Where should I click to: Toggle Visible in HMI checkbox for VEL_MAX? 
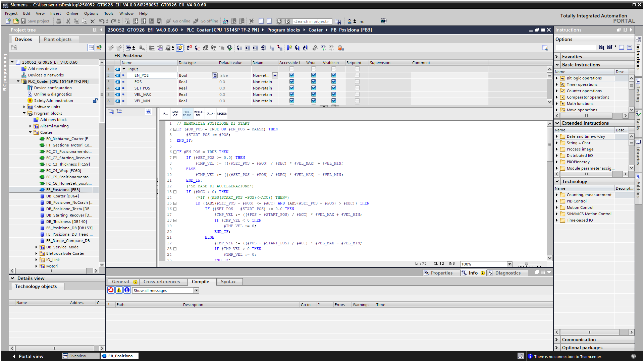pyautogui.click(x=334, y=95)
